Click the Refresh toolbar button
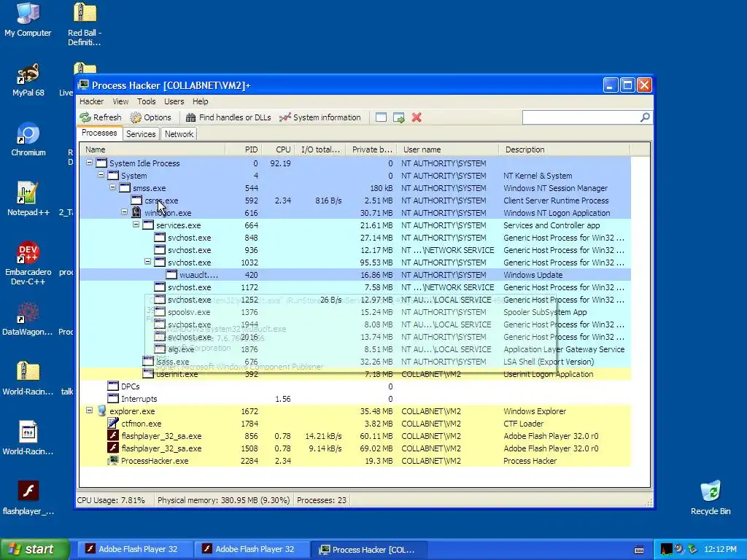The height and width of the screenshot is (560, 747). point(101,117)
